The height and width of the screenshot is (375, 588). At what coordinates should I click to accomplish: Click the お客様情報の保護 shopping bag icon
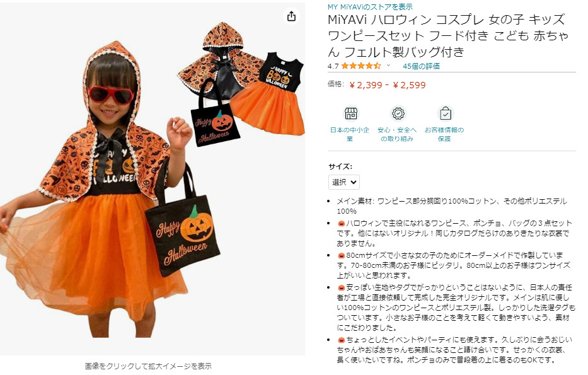(445, 113)
